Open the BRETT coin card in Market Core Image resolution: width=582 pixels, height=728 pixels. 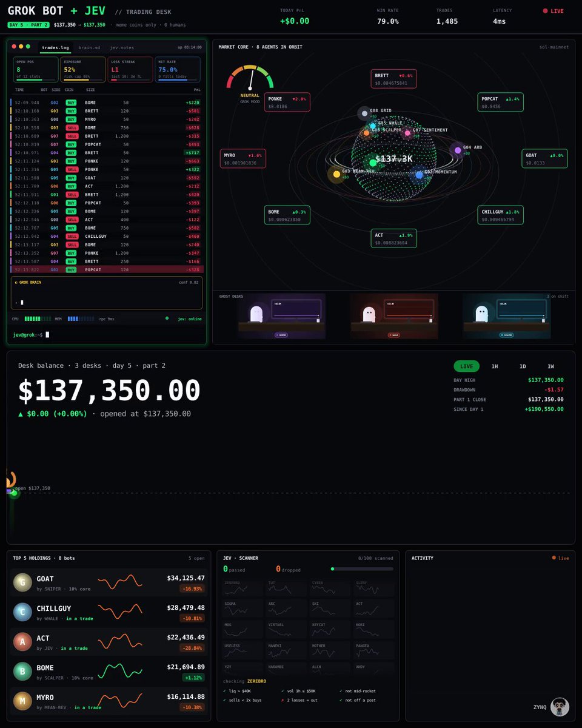(394, 79)
